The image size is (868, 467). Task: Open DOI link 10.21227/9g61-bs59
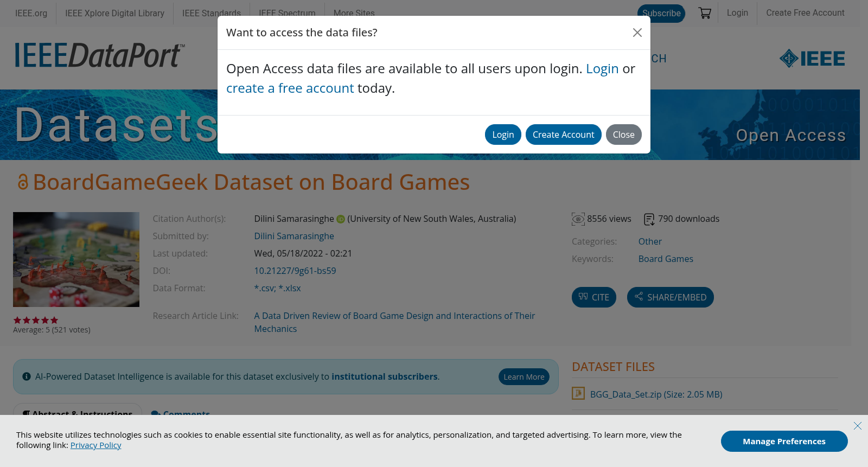(295, 271)
